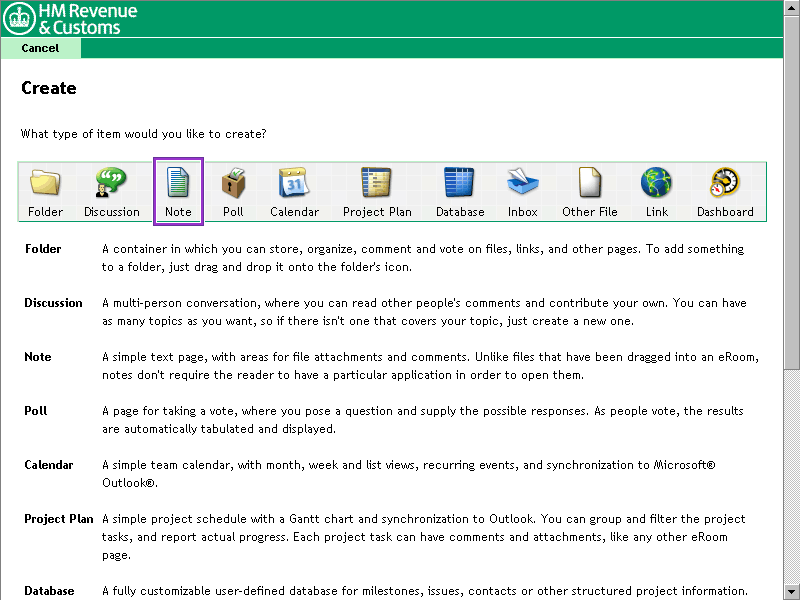Click the Other File label text
Viewport: 800px width, 600px height.
click(590, 212)
